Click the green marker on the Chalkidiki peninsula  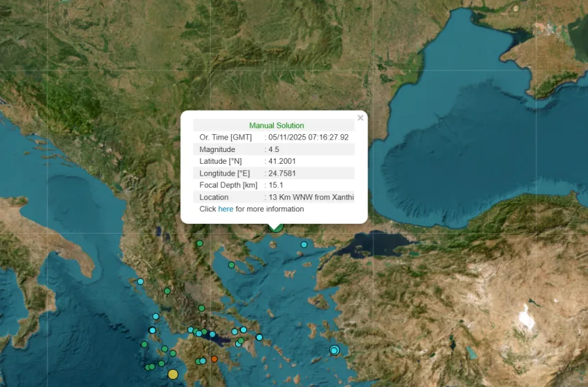pos(232,265)
